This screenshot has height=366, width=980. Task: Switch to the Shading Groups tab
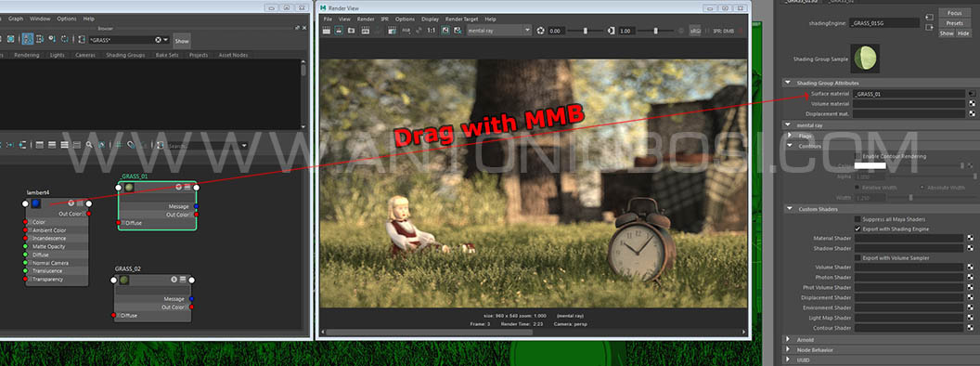tap(125, 55)
